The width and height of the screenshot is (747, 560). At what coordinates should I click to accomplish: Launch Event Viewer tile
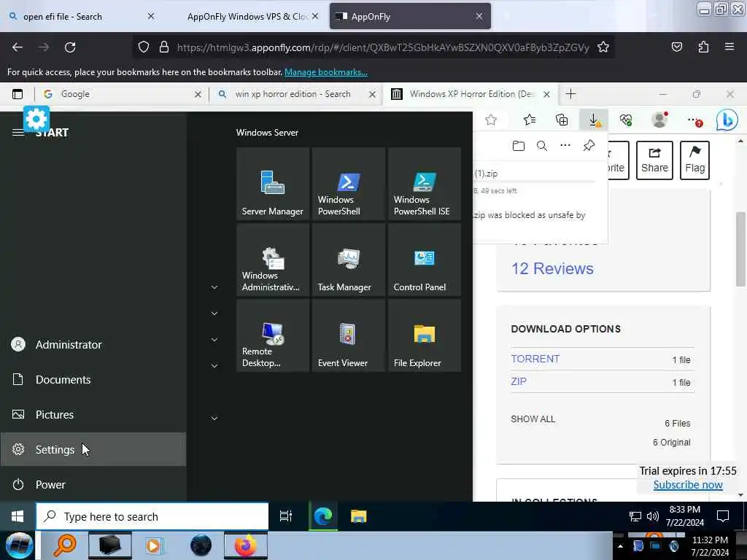point(348,335)
